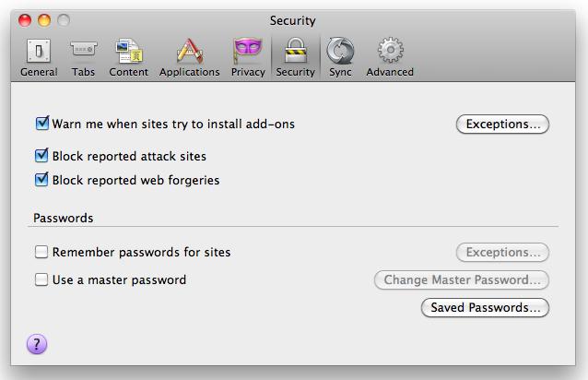This screenshot has height=380, width=588.
Task: Select the Tabs pane icon
Action: 83,49
